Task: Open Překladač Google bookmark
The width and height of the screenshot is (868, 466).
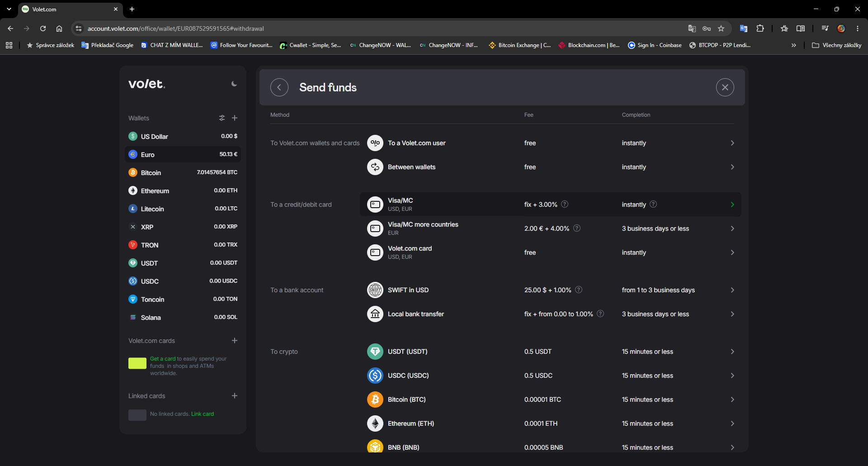Action: [107, 45]
